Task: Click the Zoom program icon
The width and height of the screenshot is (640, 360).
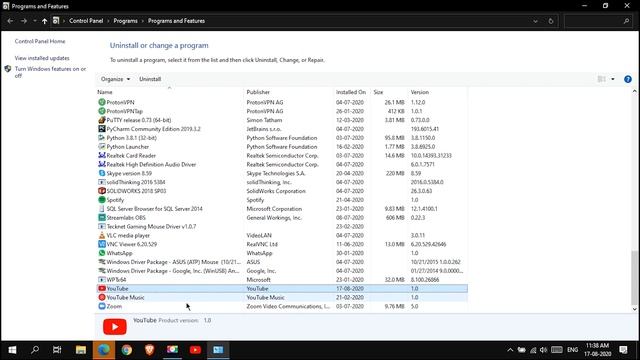Action: (102, 306)
